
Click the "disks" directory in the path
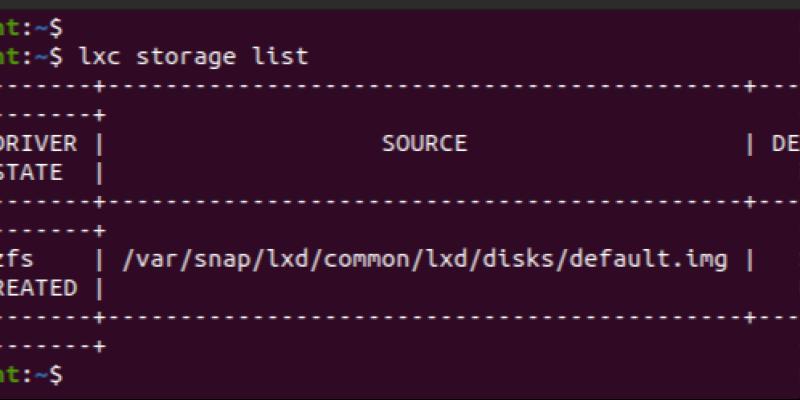(x=526, y=259)
